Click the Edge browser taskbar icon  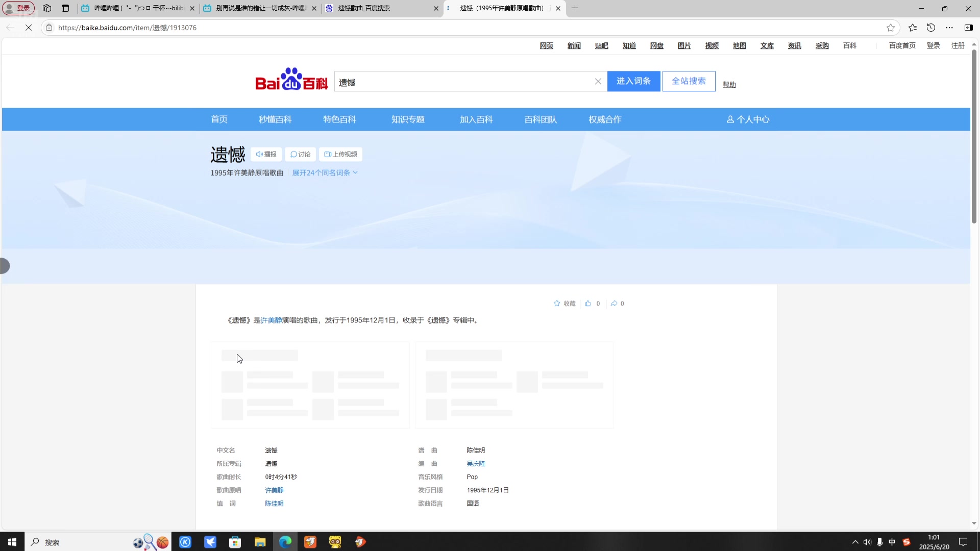[285, 542]
